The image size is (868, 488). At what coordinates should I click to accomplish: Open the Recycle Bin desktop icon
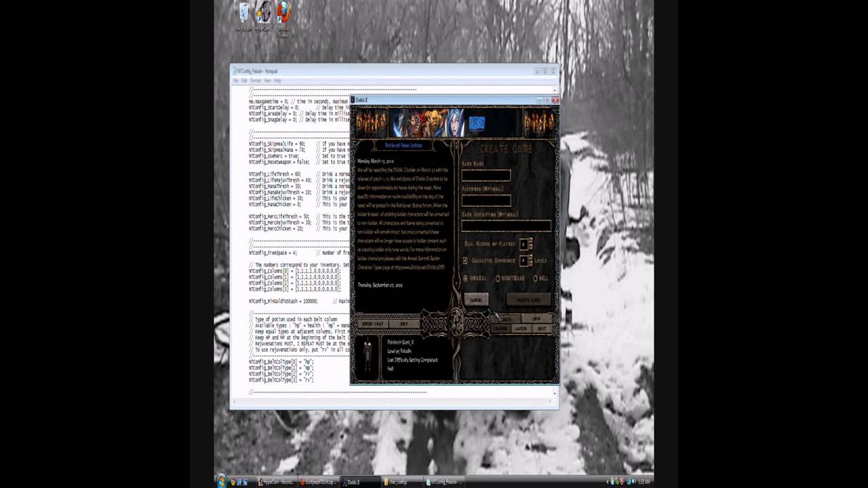point(243,18)
